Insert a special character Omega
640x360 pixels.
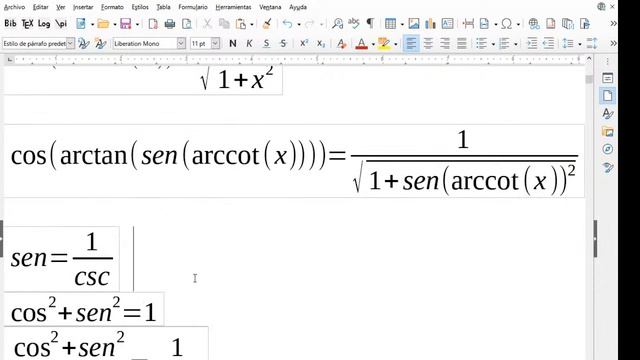pyautogui.click(x=507, y=24)
